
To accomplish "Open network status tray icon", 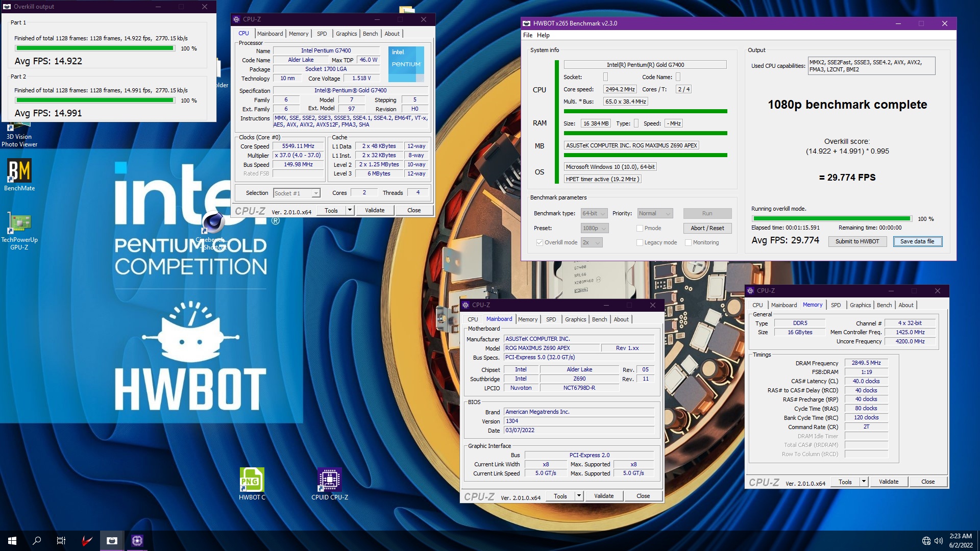I will [926, 541].
